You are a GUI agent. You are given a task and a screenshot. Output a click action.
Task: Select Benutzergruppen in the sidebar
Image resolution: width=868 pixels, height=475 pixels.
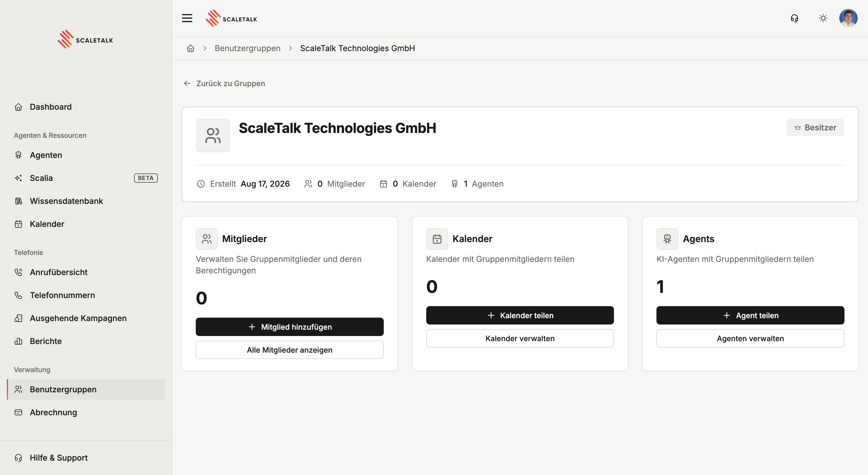pos(86,389)
